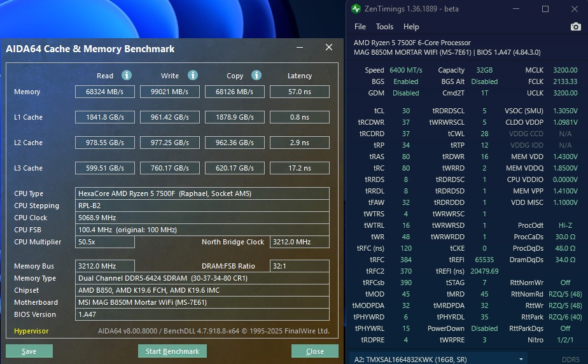
Task: Click the tREFI value 65535
Action: (x=484, y=260)
